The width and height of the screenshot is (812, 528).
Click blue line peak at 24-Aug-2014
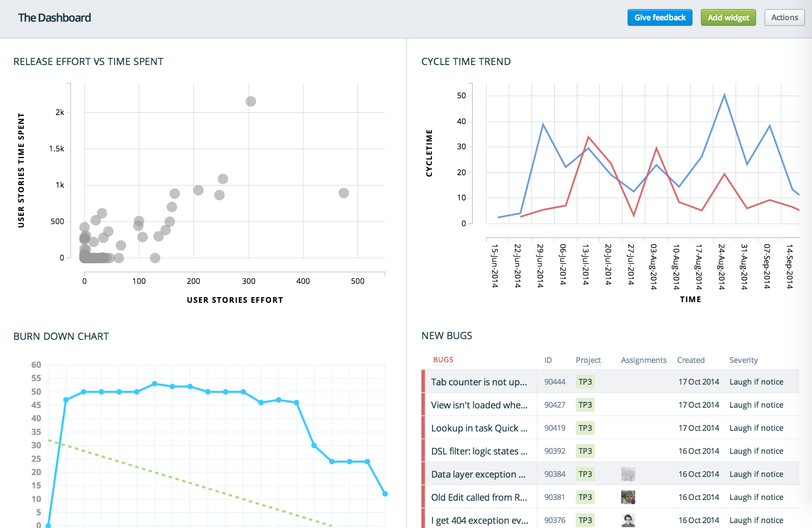[724, 95]
